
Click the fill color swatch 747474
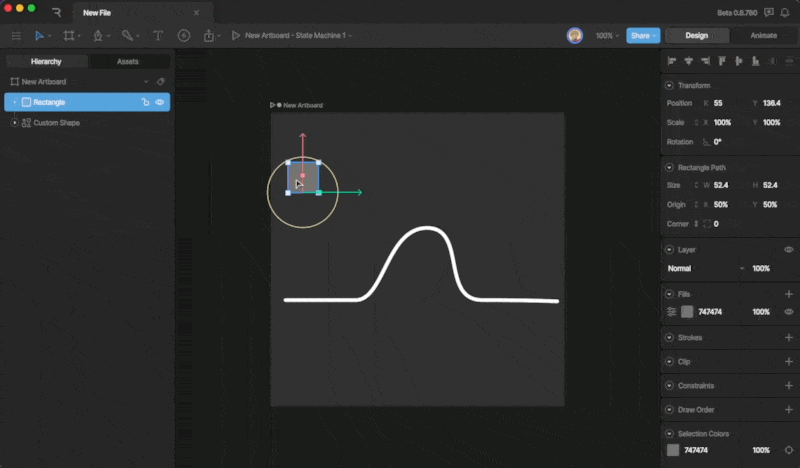(x=687, y=312)
